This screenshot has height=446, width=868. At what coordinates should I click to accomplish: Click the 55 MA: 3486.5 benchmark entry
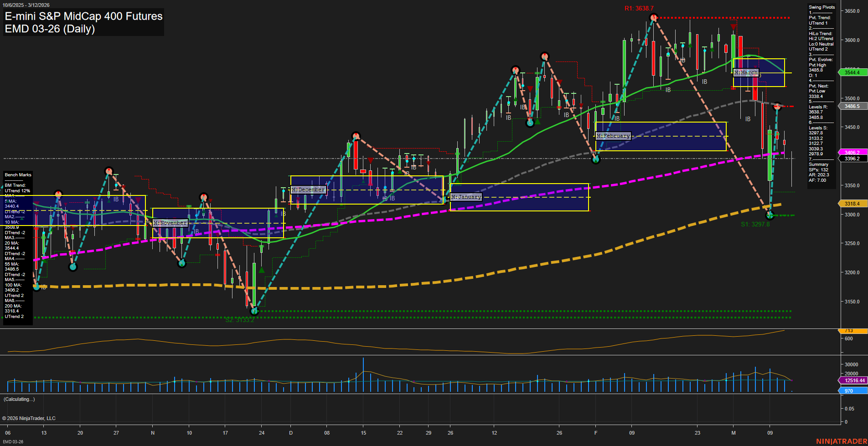click(x=12, y=267)
